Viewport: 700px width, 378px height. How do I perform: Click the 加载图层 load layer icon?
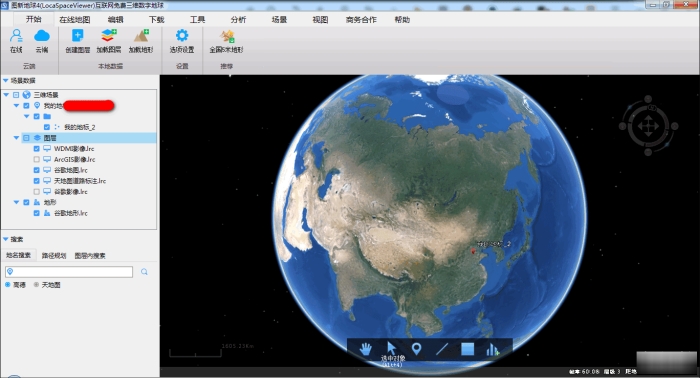pos(108,36)
